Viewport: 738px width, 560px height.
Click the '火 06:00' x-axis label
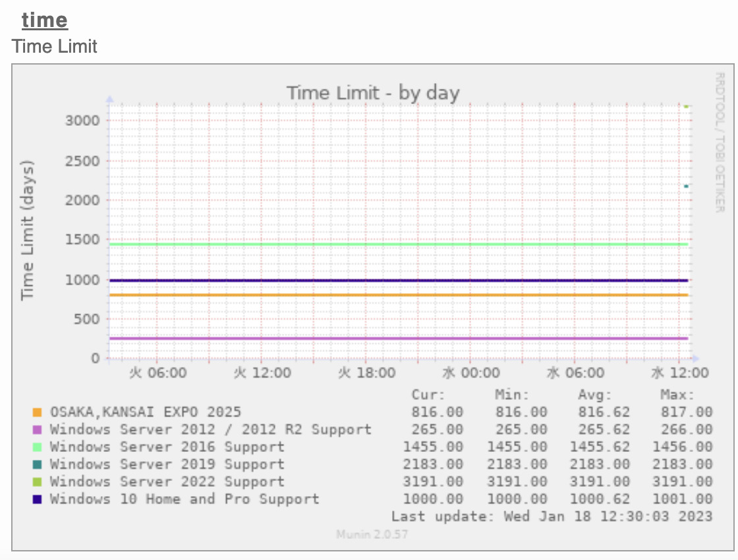point(157,373)
